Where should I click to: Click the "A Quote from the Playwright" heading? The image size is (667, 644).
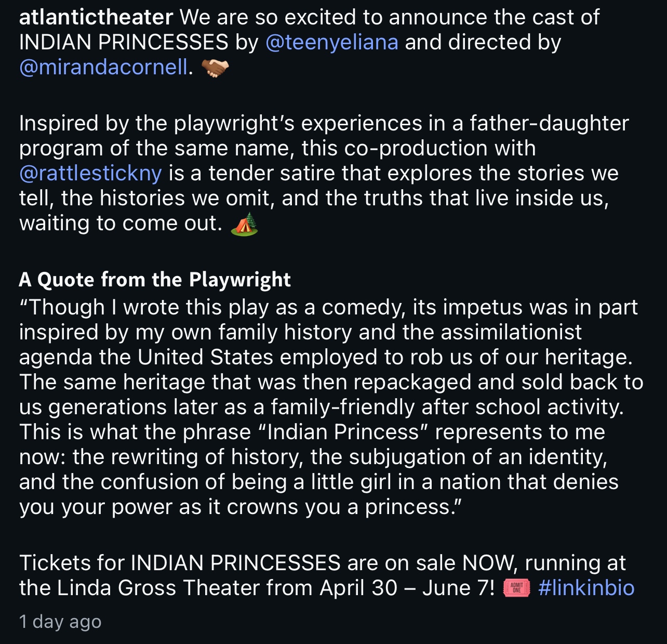[155, 280]
